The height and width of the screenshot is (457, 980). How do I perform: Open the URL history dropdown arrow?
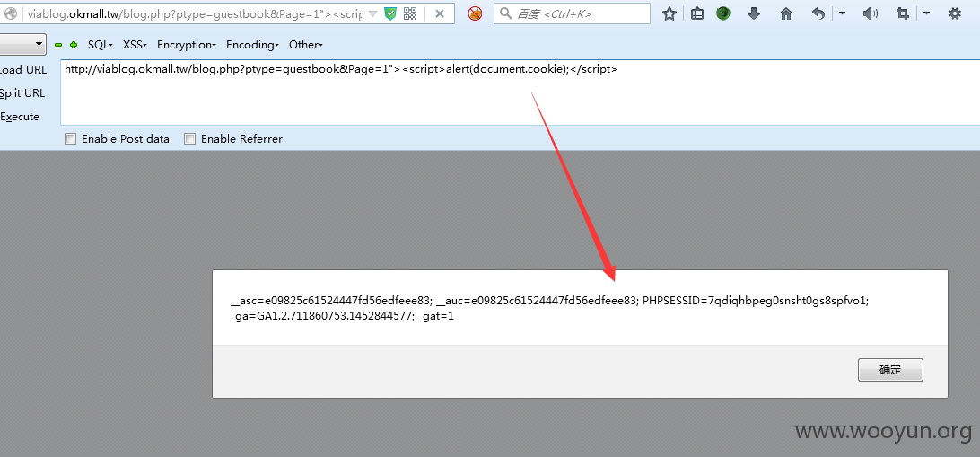tap(373, 13)
